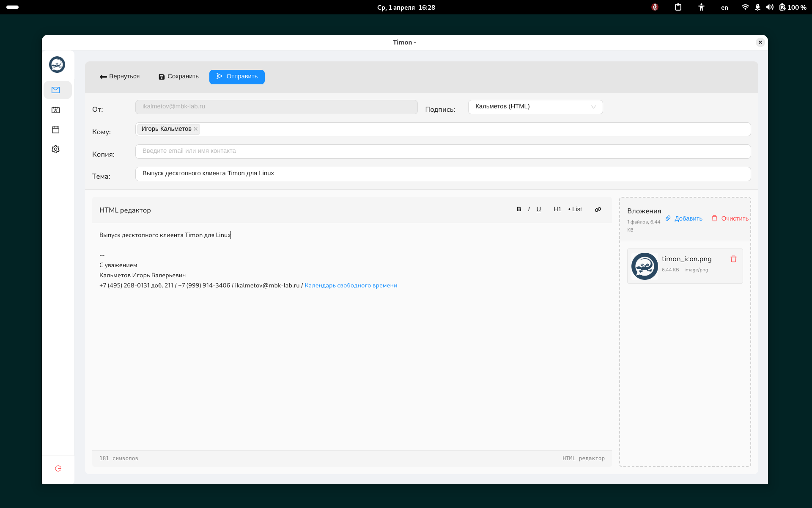Toggle italic formatting
The height and width of the screenshot is (508, 812).
click(529, 210)
